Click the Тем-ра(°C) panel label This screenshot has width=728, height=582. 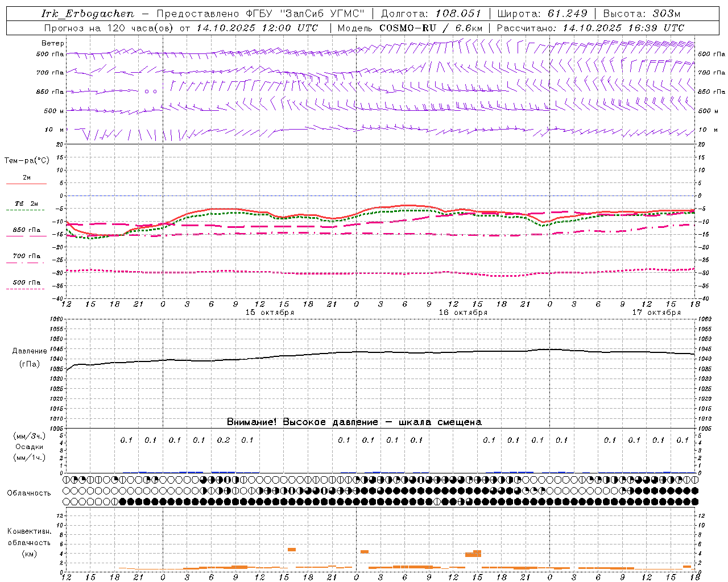point(27,161)
